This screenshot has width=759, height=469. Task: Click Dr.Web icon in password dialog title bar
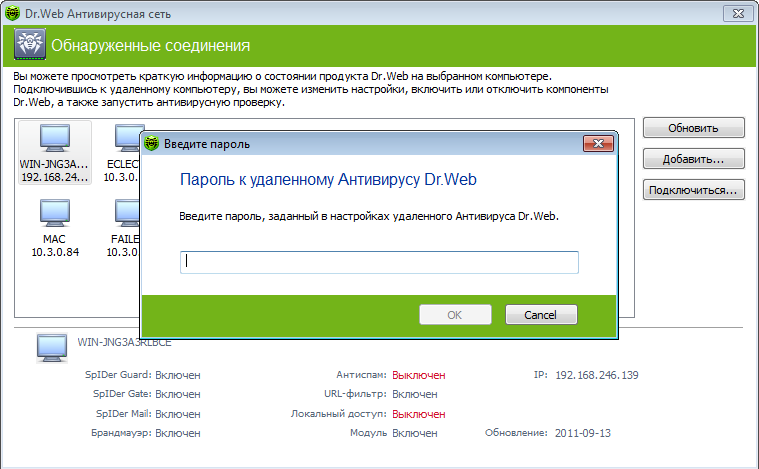pos(153,142)
